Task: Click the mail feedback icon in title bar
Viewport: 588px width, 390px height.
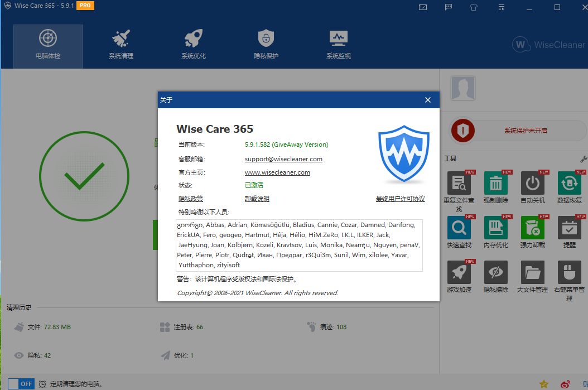Action: [423, 7]
